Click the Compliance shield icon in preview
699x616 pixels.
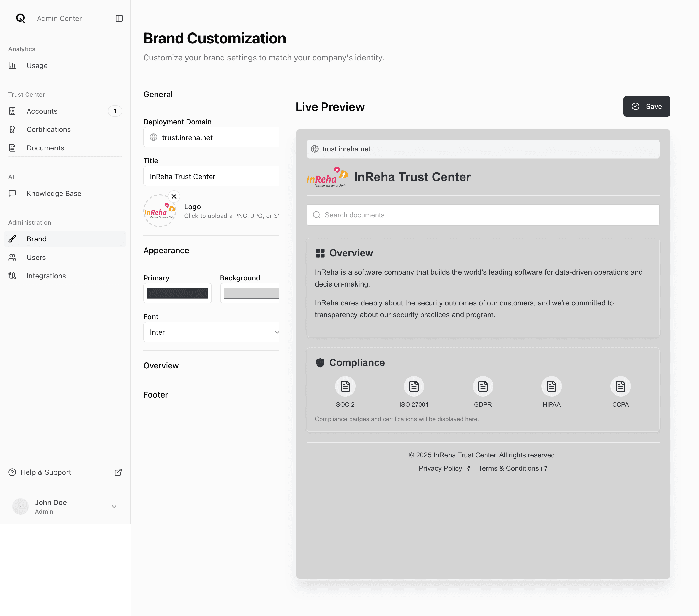(x=320, y=362)
